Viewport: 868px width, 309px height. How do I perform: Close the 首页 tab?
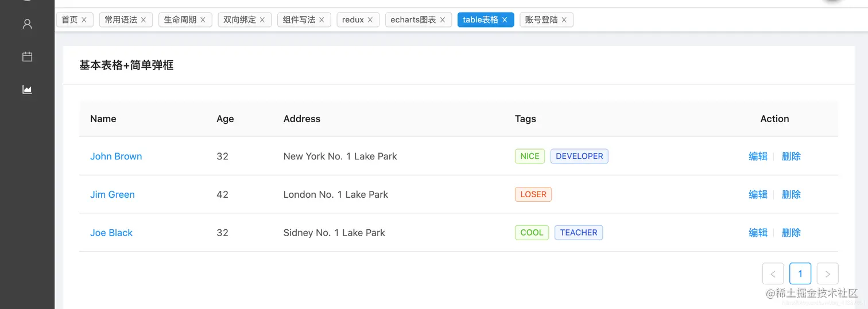[84, 20]
